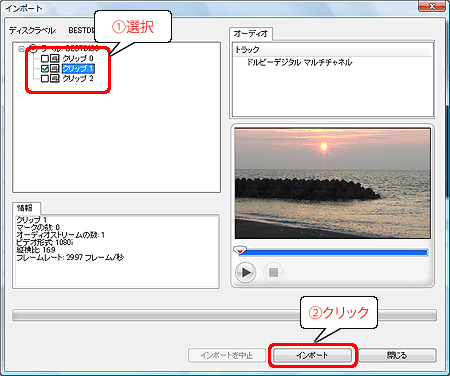Select the ドルビーデジタル マルチチャネル track
This screenshot has width=450, height=376.
[x=299, y=62]
